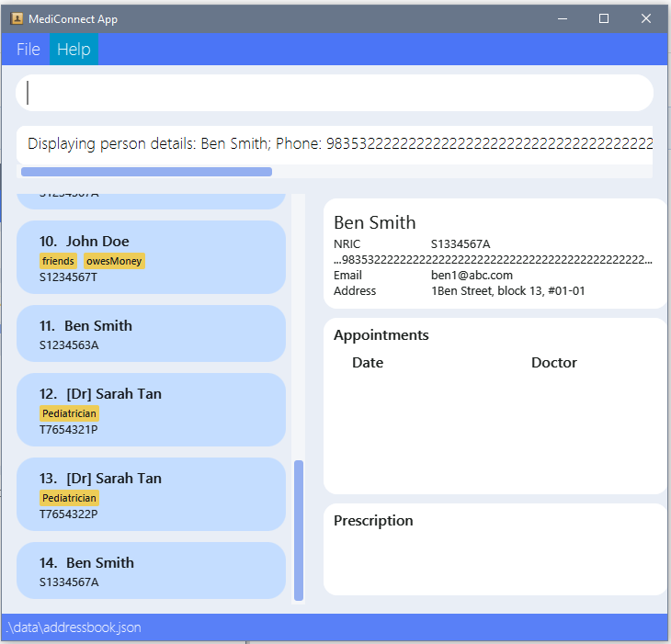Screen dimensions: 671x644
Task: Click Pediatrician tag on card 12
Action: [x=69, y=413]
